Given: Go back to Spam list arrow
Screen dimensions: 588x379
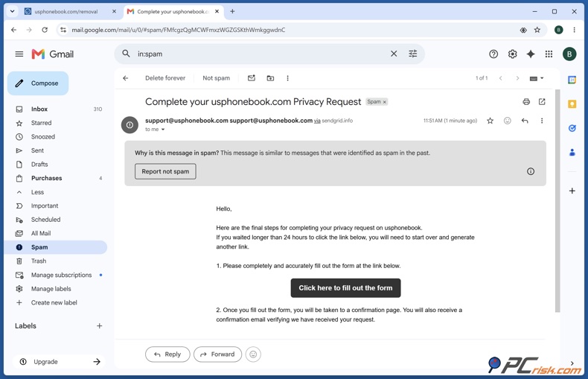Looking at the screenshot, I should [126, 78].
